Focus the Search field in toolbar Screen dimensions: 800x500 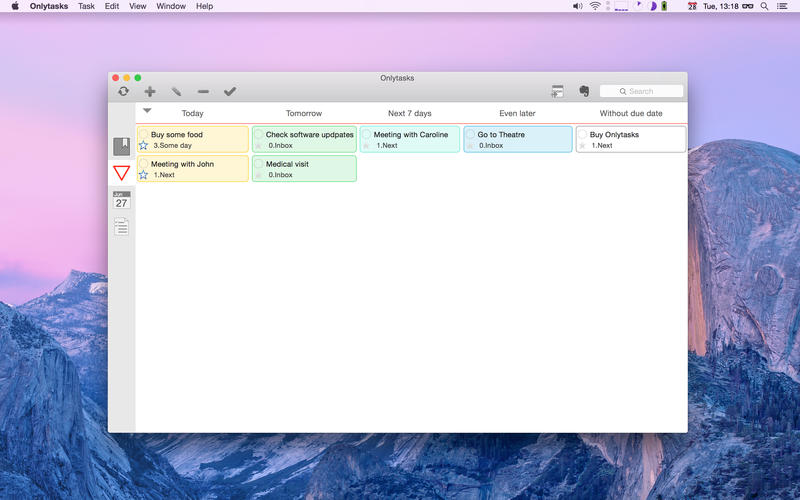click(x=641, y=91)
